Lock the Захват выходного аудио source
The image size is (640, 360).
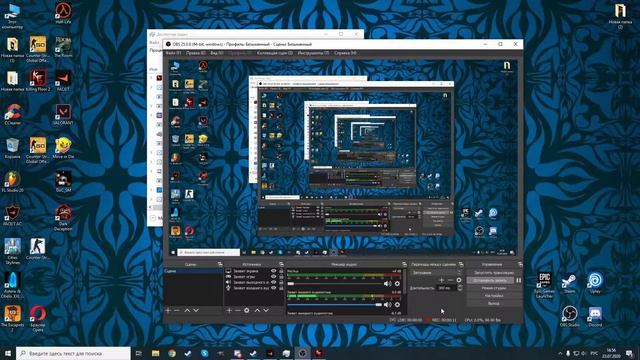tap(281, 282)
